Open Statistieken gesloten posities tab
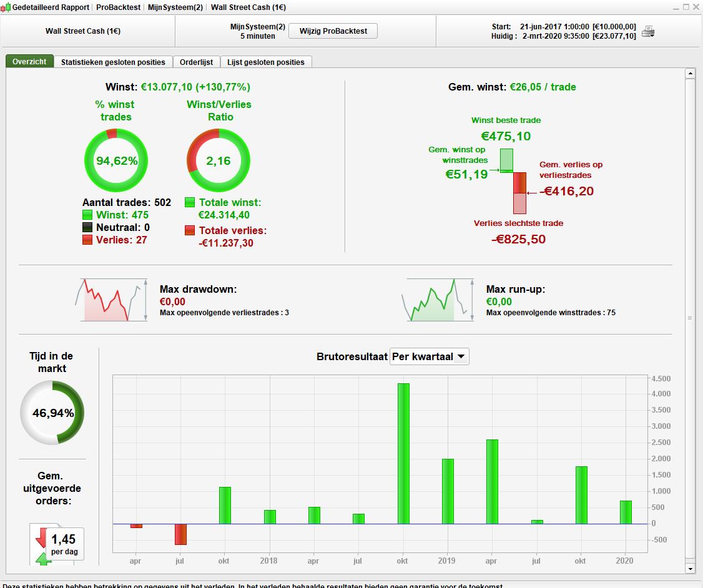The image size is (703, 588). (113, 62)
